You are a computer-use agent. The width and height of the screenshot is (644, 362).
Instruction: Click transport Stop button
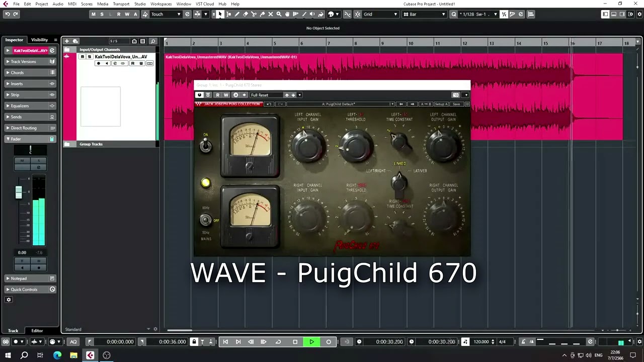295,342
